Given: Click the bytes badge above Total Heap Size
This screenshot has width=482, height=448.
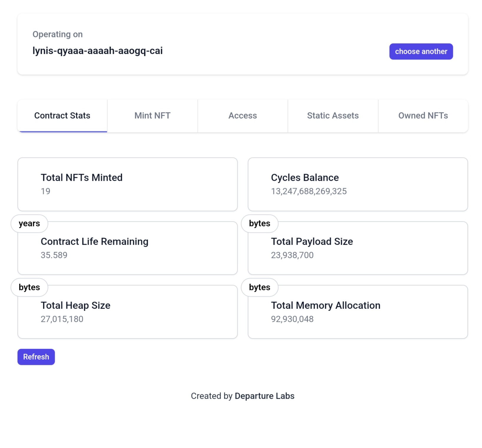Looking at the screenshot, I should click(x=29, y=287).
